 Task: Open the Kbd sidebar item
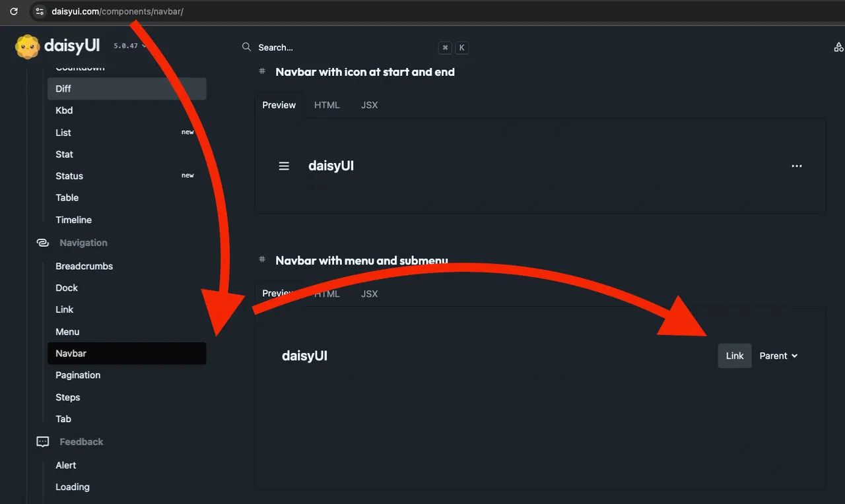tap(127, 110)
